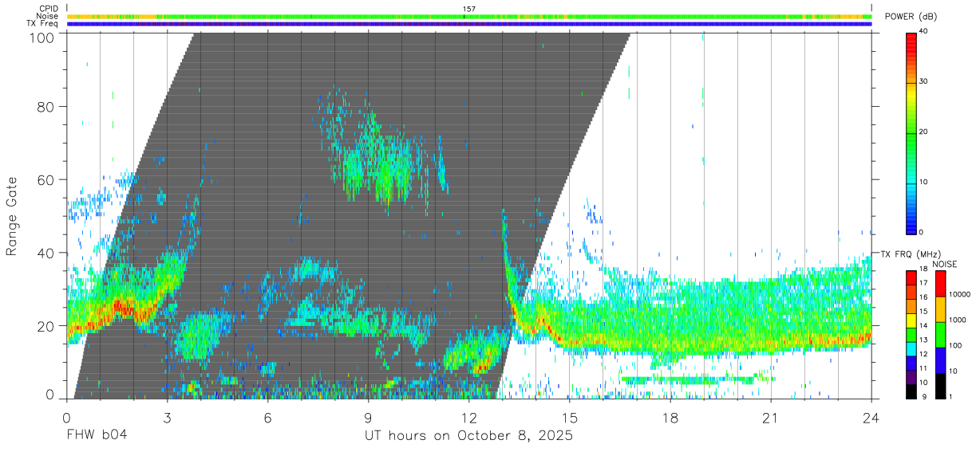Click the TX FRQ (MHz) color scale bar

tap(911, 334)
